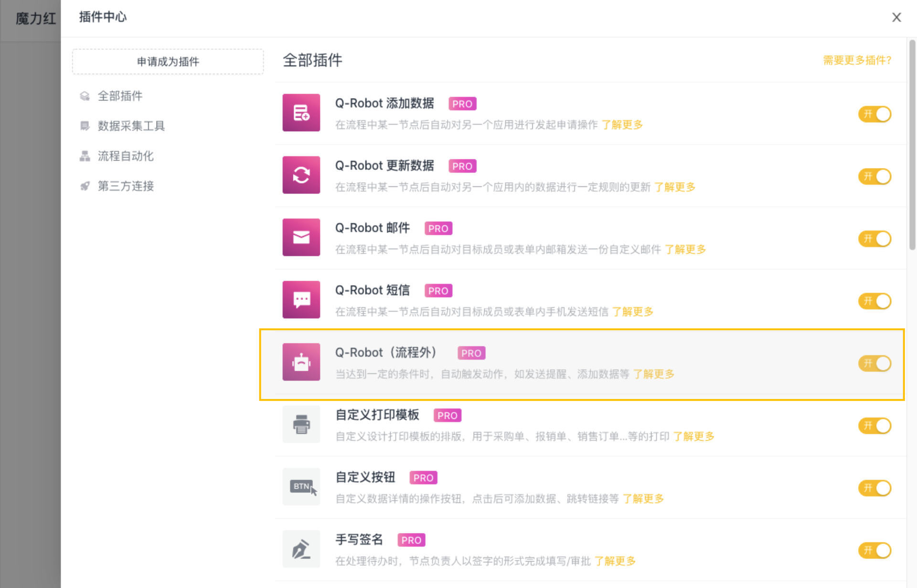Click the 自定义按钮 BTN icon
Viewport: 917px width, 588px height.
click(x=301, y=487)
